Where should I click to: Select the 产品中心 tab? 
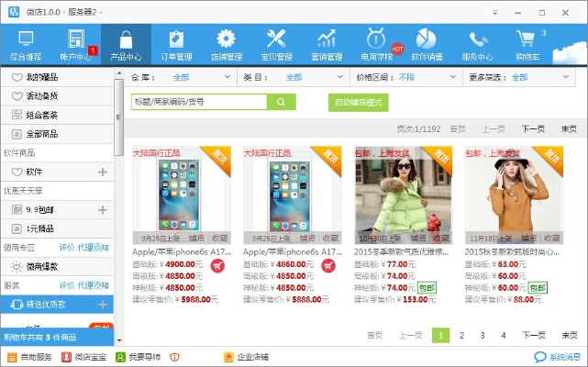(x=126, y=45)
